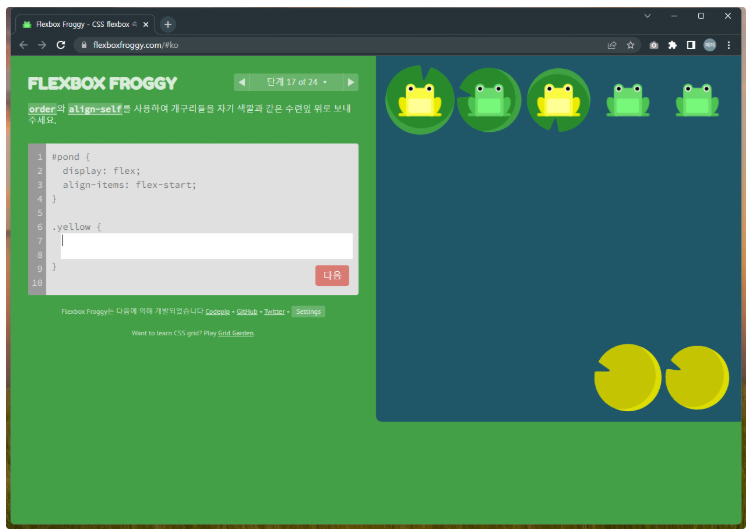Open the profile avatar
This screenshot has height=532, width=756.
click(710, 45)
